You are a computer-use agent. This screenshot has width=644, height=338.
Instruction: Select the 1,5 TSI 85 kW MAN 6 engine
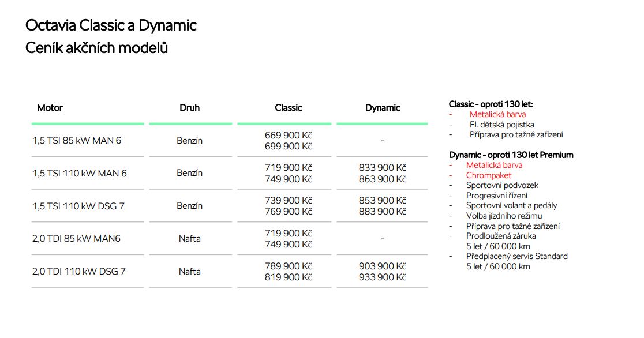click(77, 141)
